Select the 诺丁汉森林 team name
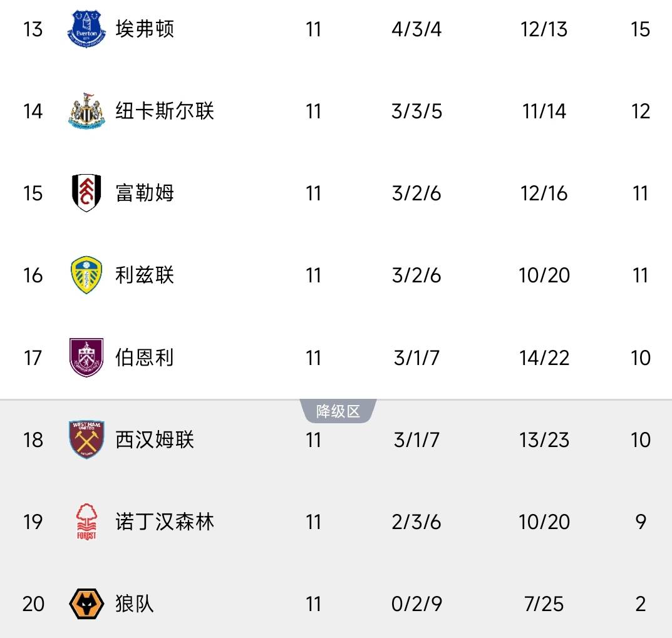This screenshot has height=638, width=672. coord(165,522)
